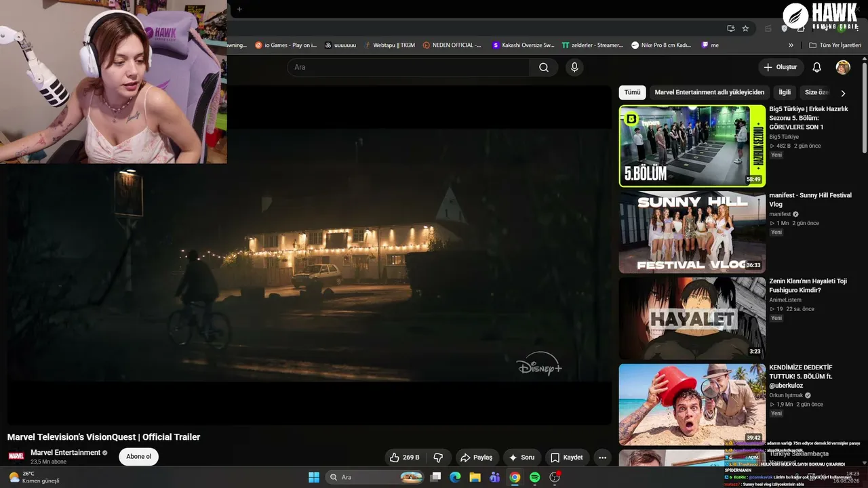
Task: Subscribe with the 'Abone ol' button
Action: (139, 457)
